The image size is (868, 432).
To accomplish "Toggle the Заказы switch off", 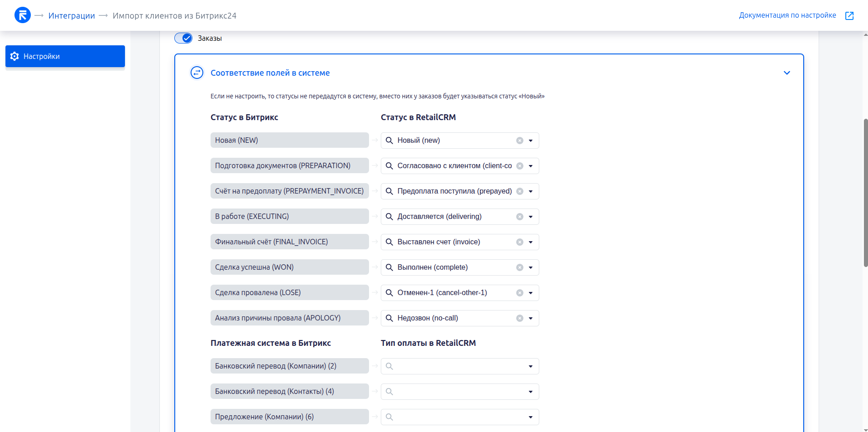I will coord(183,38).
